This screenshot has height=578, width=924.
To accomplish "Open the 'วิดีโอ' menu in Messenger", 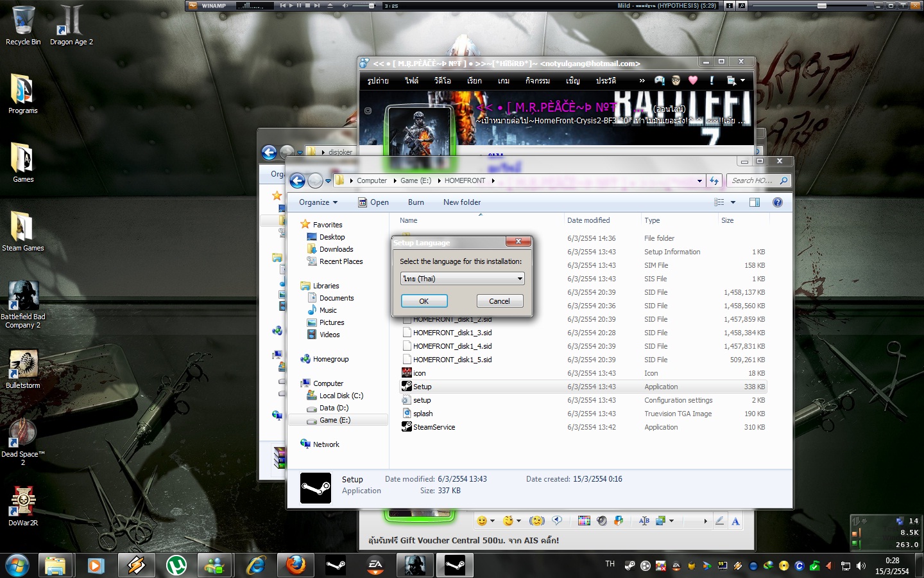I will tap(443, 81).
